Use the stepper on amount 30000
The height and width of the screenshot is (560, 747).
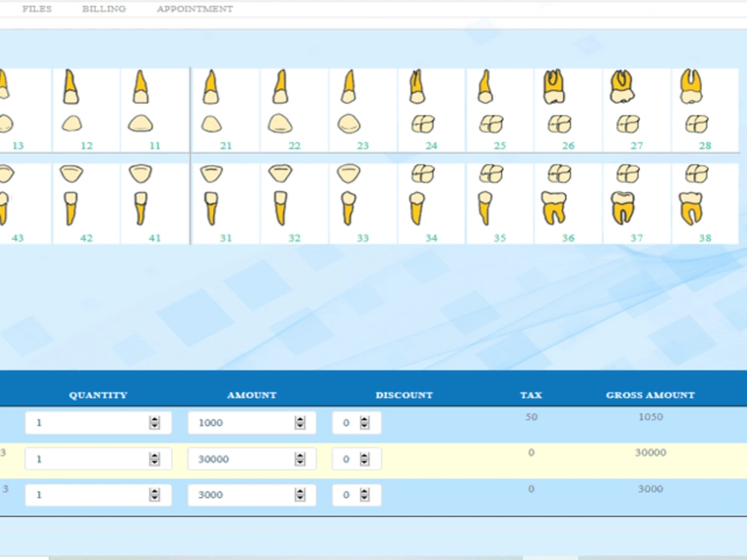tap(300, 458)
